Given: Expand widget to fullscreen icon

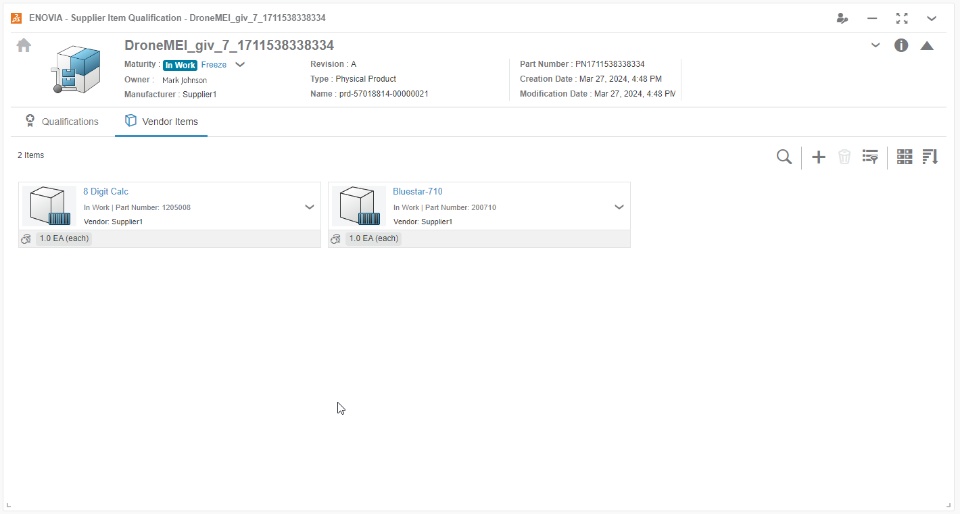Looking at the screenshot, I should (x=902, y=18).
